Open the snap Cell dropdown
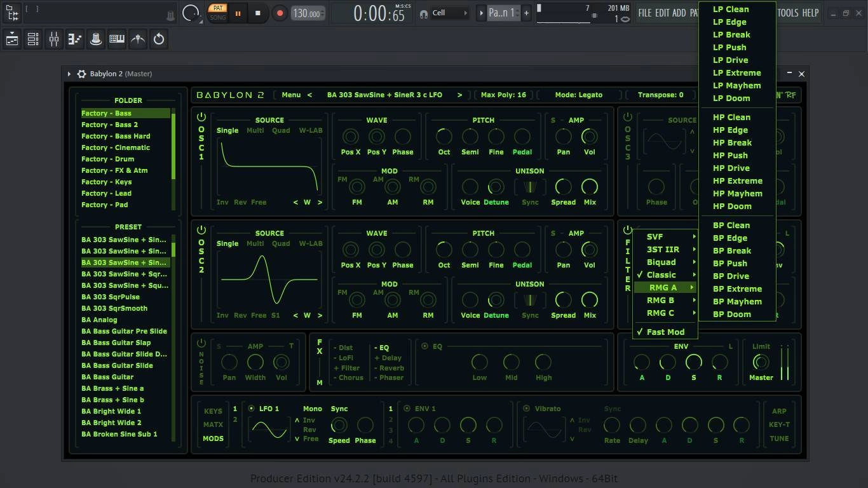The image size is (868, 488). pyautogui.click(x=450, y=13)
